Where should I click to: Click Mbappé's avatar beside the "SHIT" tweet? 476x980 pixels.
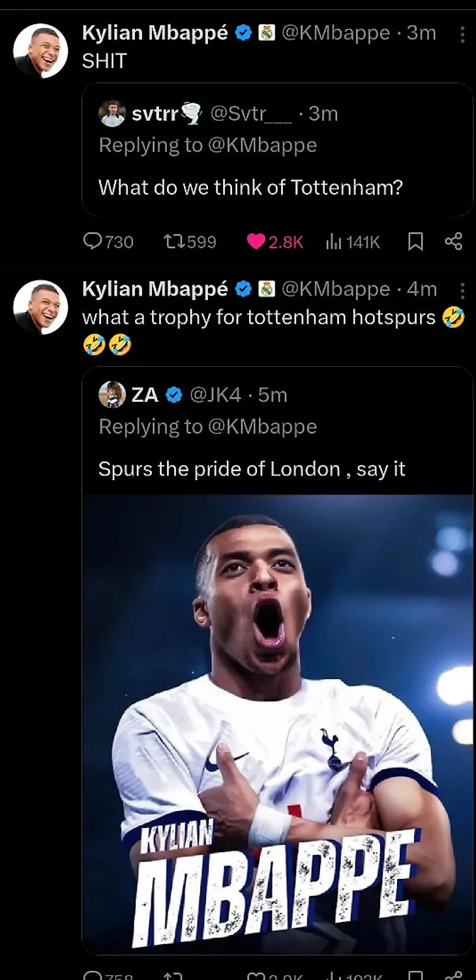40,51
